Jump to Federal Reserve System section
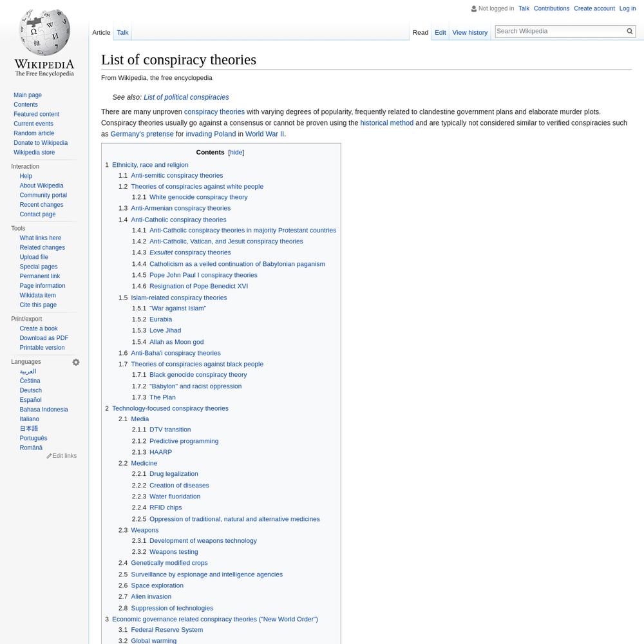This screenshot has height=644, width=644. (167, 630)
